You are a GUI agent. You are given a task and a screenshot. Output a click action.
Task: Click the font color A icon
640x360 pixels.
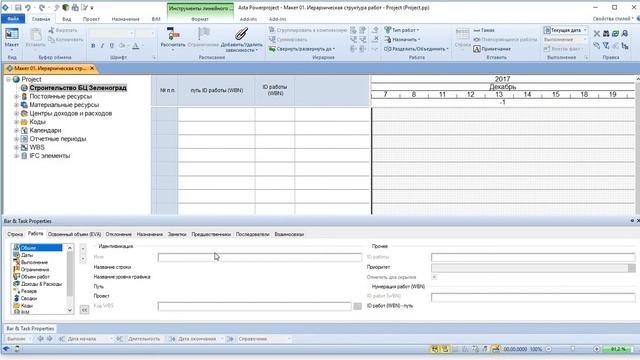(136, 46)
